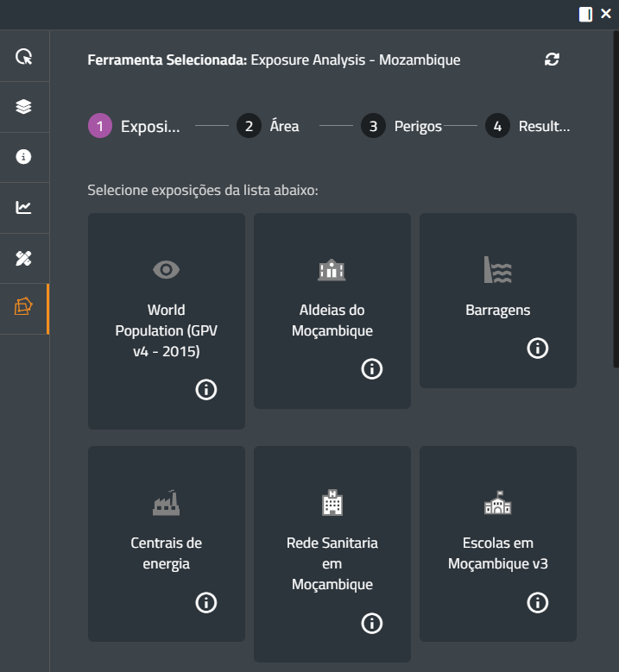
Task: Open the line chart panel in sidebar
Action: click(x=23, y=207)
